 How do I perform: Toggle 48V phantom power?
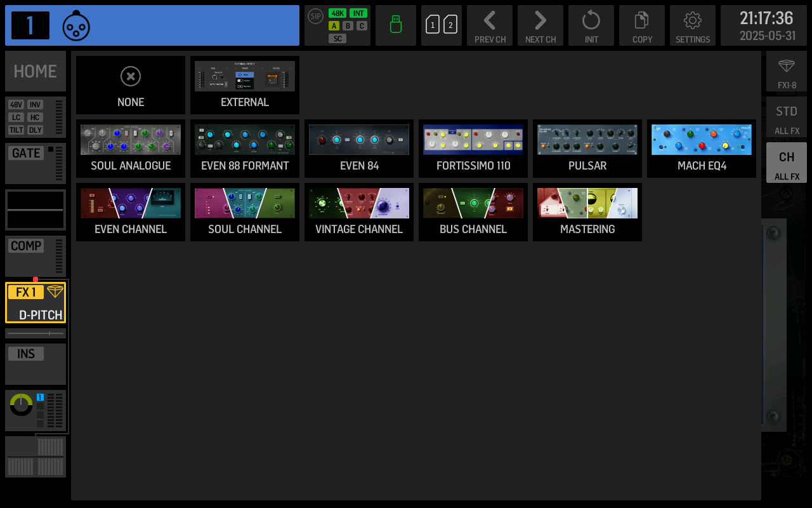click(16, 105)
